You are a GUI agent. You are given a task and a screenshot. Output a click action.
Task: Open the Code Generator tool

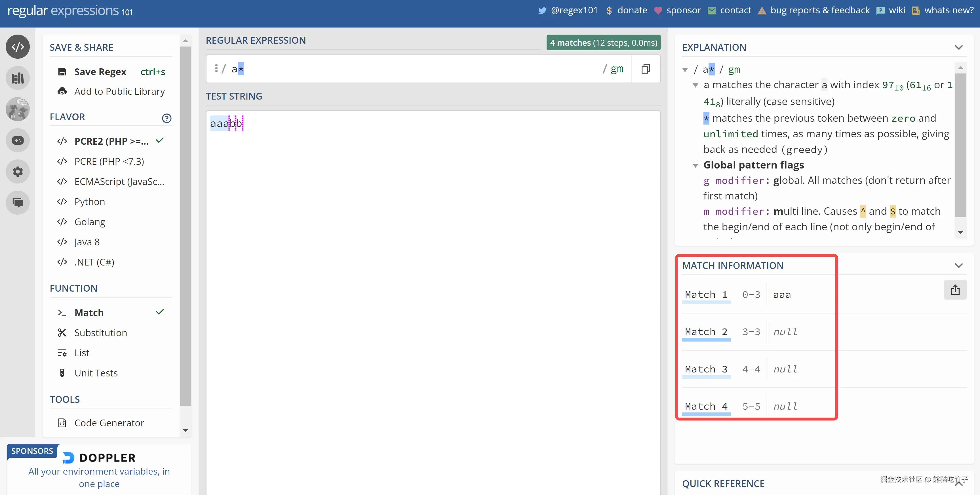click(109, 423)
